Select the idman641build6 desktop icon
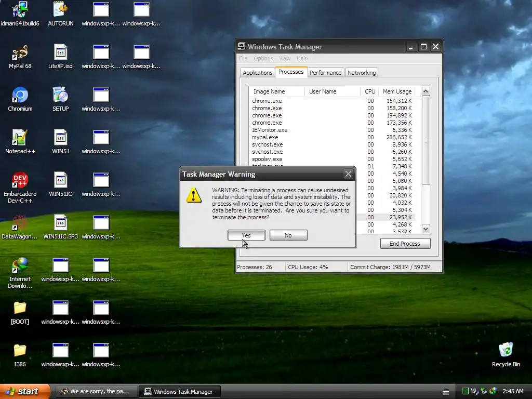The image size is (532, 399). pyautogui.click(x=20, y=14)
